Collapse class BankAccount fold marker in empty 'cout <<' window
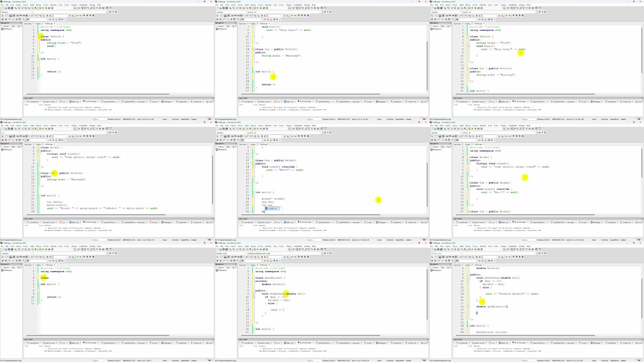 254,278
